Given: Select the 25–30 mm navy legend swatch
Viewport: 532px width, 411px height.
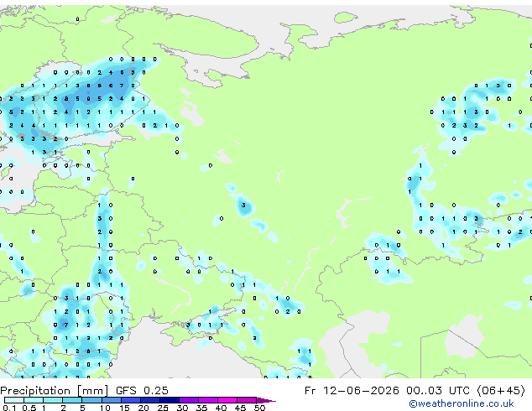Looking at the screenshot, I should point(170,400).
